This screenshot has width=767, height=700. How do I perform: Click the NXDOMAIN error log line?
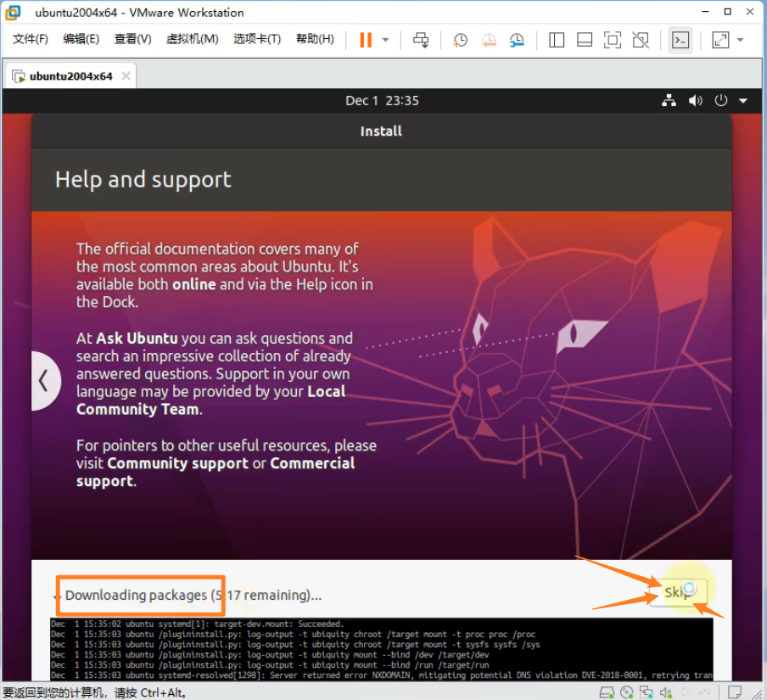pyautogui.click(x=382, y=675)
